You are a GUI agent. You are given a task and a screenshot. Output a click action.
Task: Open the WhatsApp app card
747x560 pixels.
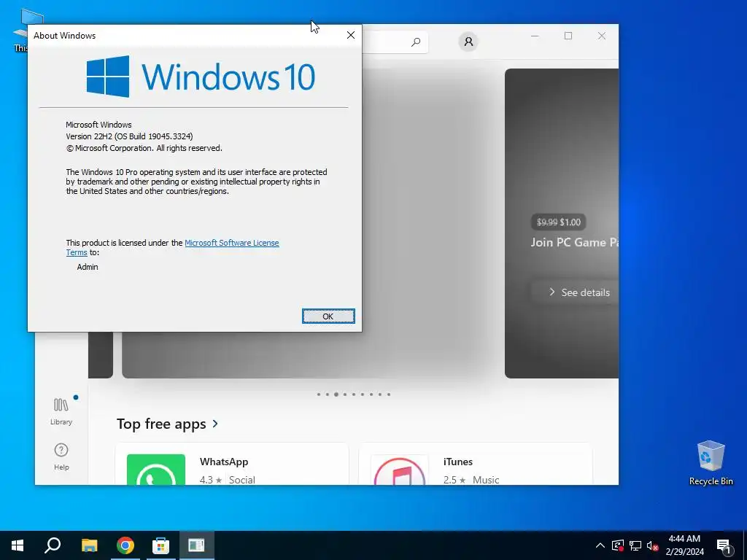(231, 464)
